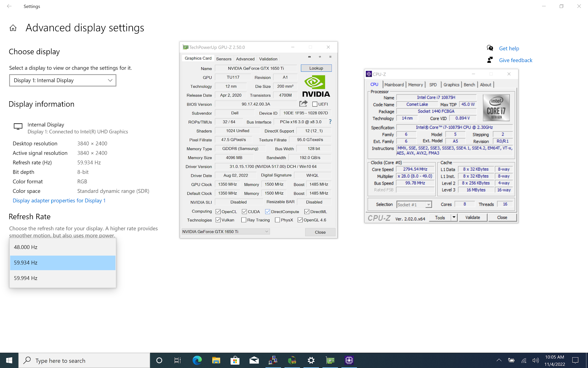
Task: Open the GPU-Z hamburger menu icon
Action: (x=330, y=57)
